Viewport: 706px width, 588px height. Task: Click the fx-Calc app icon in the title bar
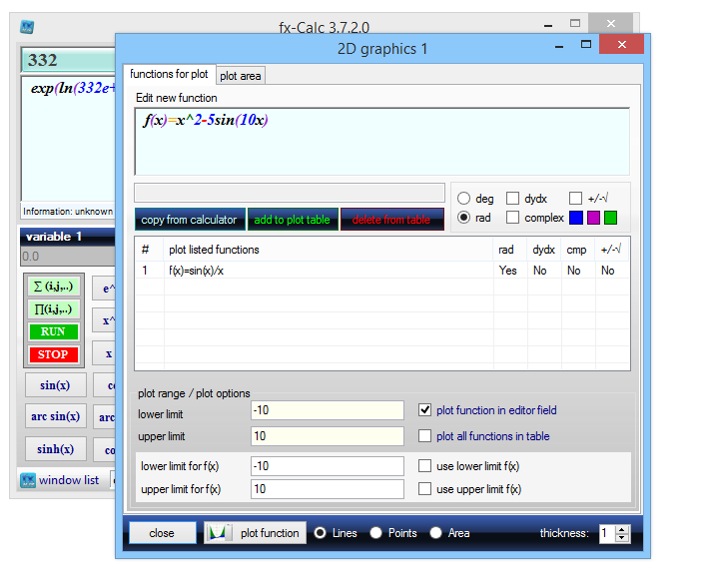pyautogui.click(x=28, y=27)
